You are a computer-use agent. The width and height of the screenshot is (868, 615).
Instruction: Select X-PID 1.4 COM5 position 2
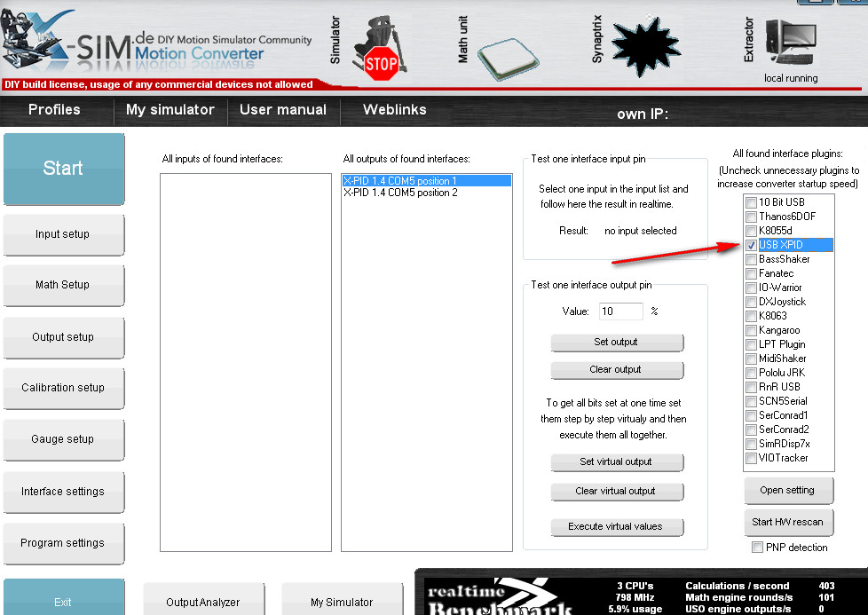(400, 193)
